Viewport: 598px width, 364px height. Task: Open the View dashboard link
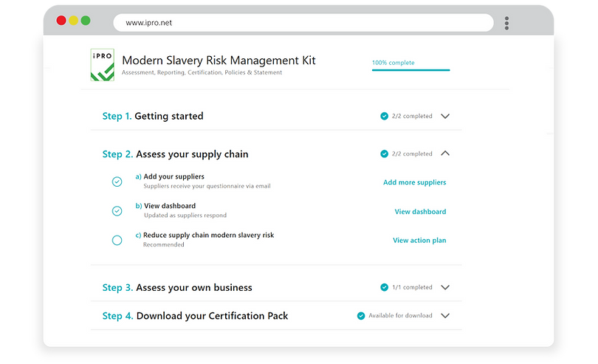pyautogui.click(x=420, y=211)
